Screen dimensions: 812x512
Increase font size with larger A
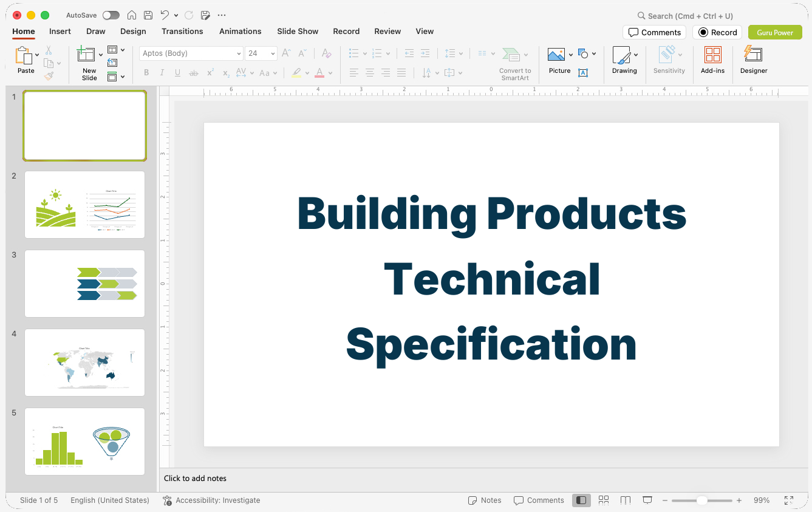(287, 53)
